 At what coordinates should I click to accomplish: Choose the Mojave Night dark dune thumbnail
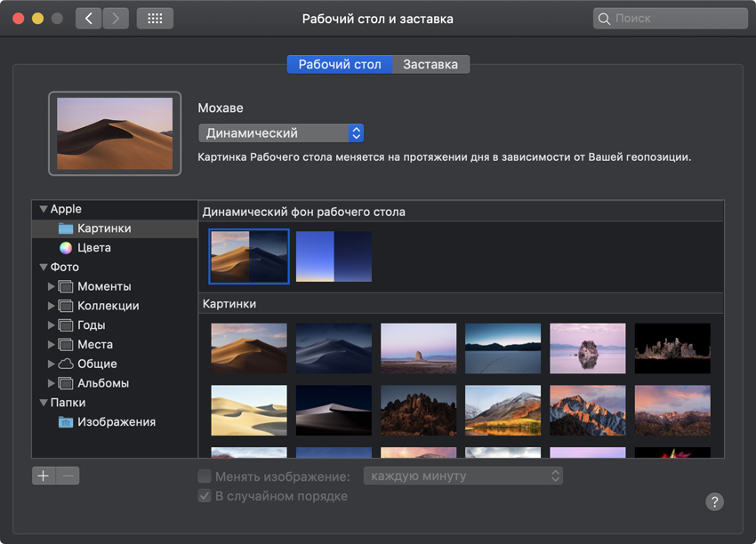tap(334, 348)
